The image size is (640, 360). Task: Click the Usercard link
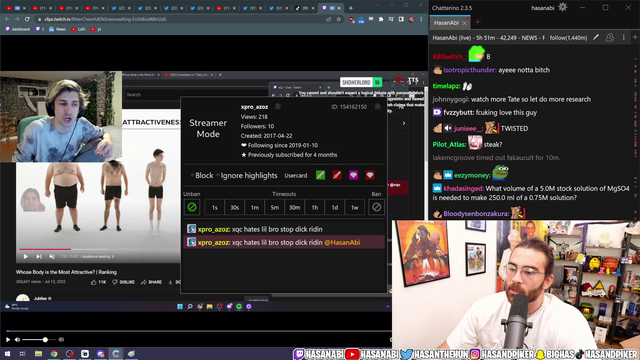296,176
